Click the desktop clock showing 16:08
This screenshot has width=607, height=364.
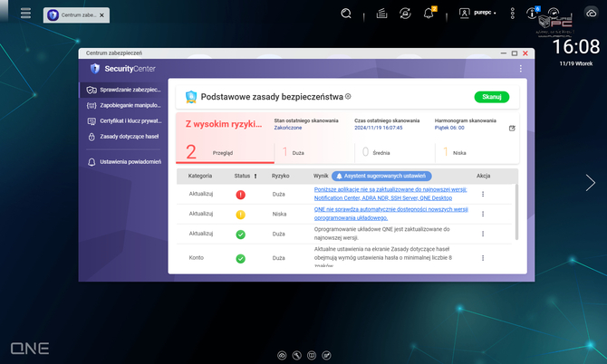576,47
